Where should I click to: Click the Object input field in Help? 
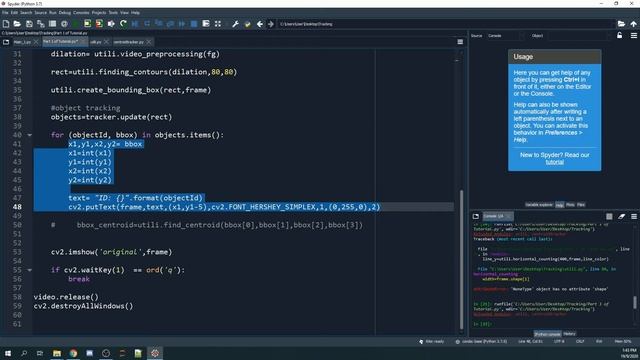pyautogui.click(x=580, y=36)
